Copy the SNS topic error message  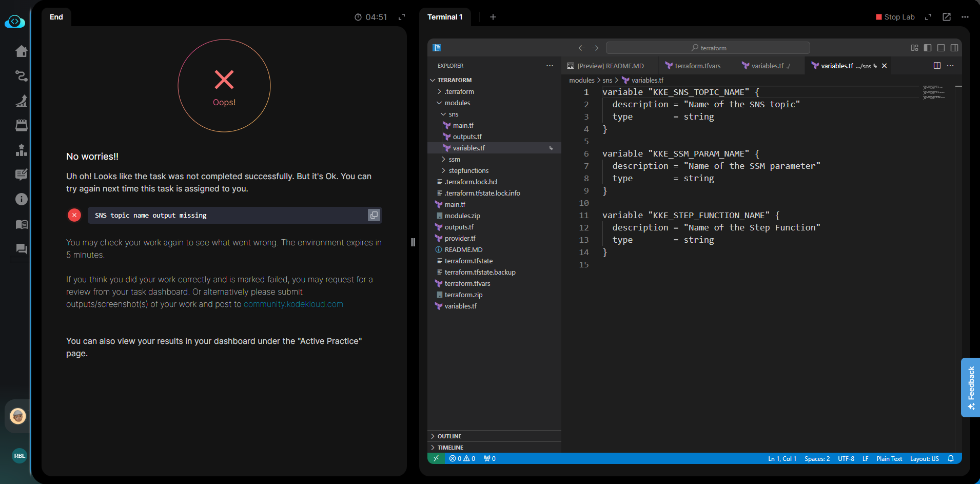pos(374,215)
